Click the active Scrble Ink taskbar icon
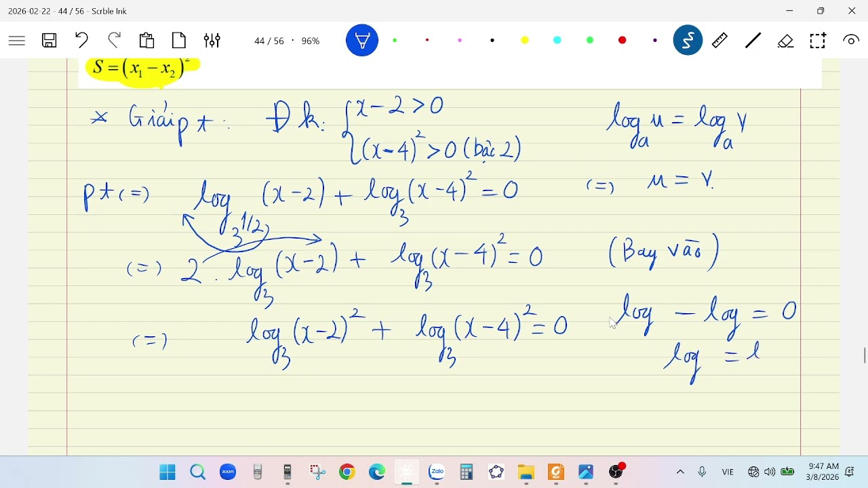This screenshot has width=868, height=488. point(407,472)
